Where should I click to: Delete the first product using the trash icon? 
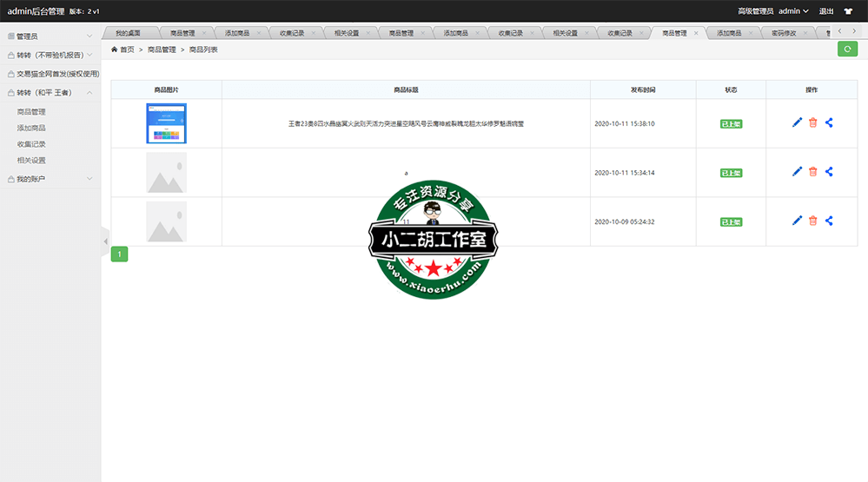813,123
